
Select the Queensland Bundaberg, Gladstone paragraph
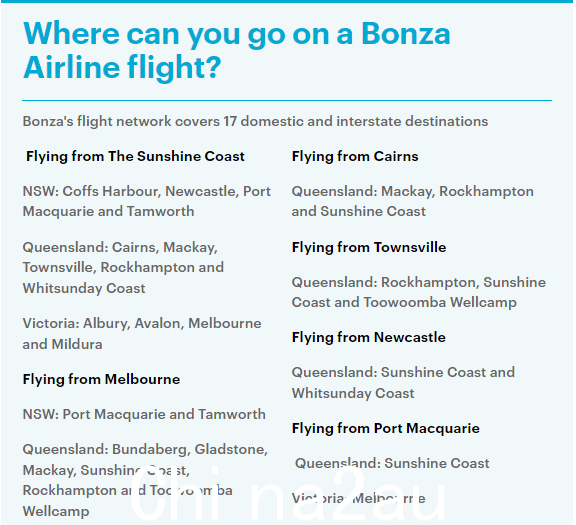click(145, 480)
